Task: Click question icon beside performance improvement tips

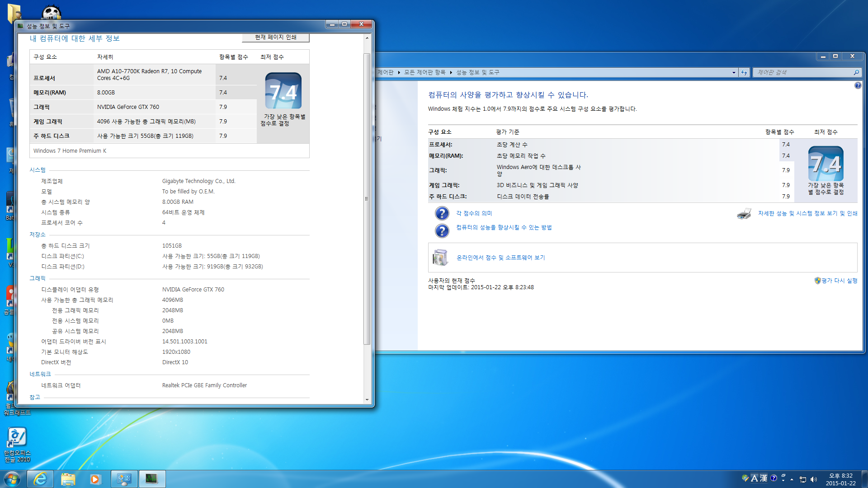Action: click(442, 230)
